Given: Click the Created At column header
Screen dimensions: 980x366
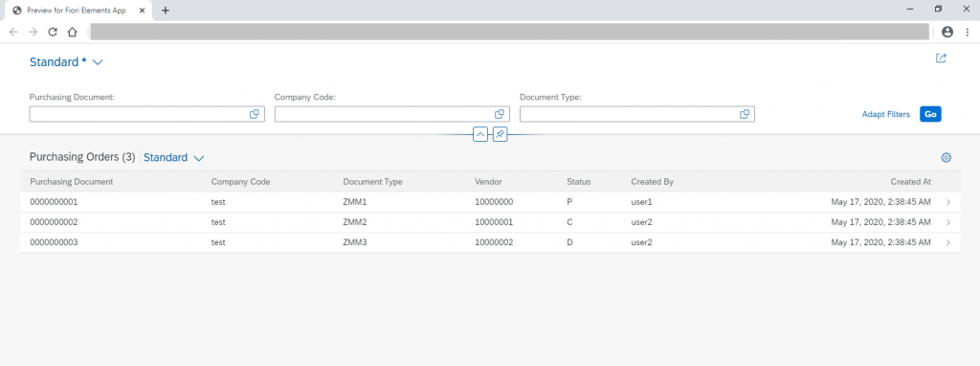Looking at the screenshot, I should click(x=911, y=182).
